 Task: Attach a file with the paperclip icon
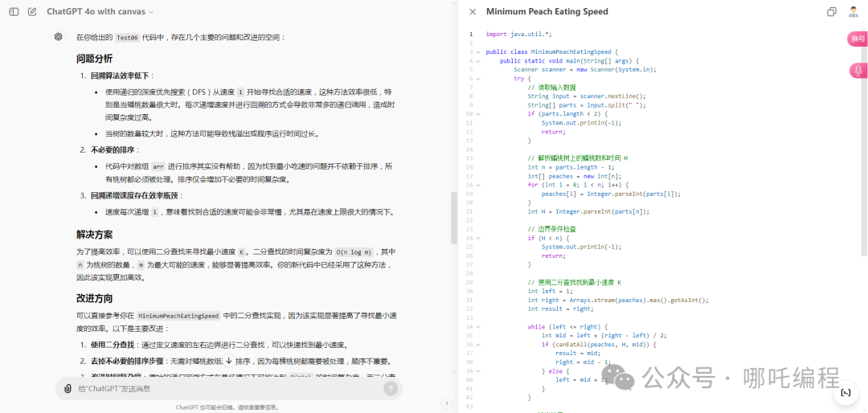(x=69, y=388)
